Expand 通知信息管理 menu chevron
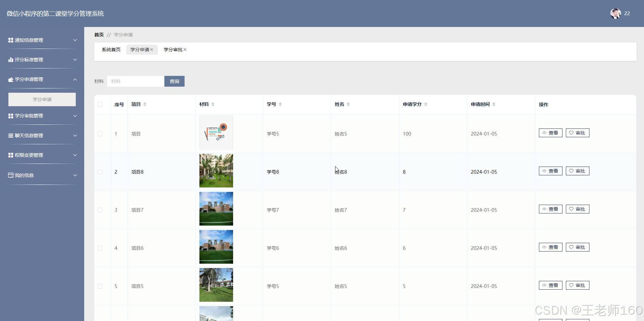Image resolution: width=644 pixels, height=321 pixels. coord(75,40)
